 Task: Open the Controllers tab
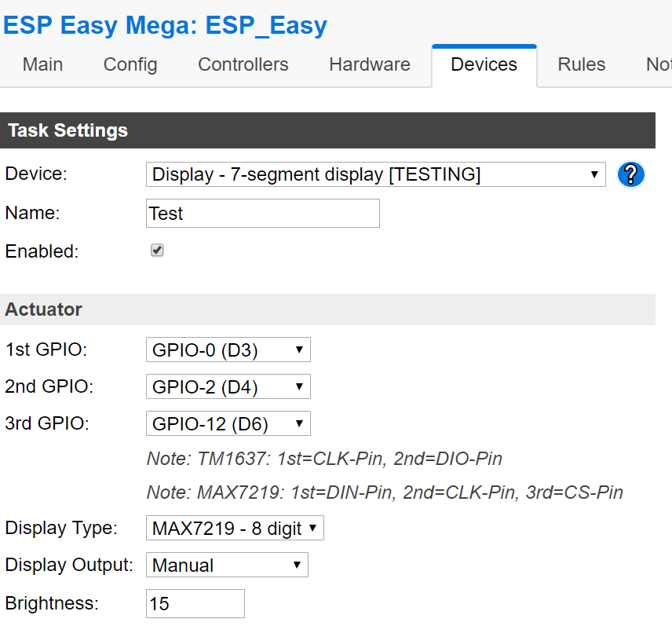[243, 64]
